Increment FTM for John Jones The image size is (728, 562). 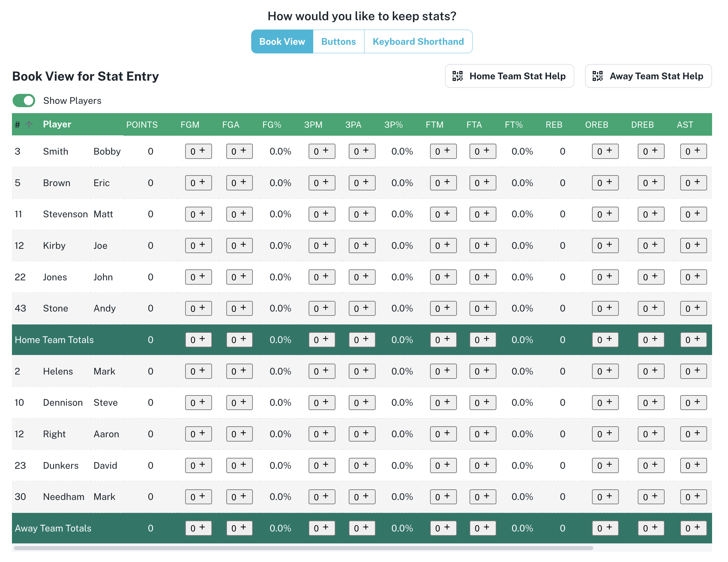pos(443,277)
